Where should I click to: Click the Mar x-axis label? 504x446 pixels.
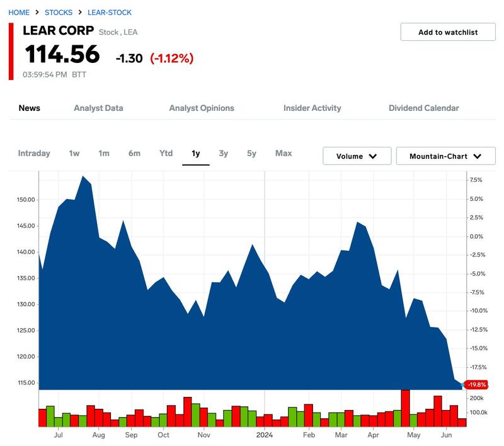click(x=341, y=435)
